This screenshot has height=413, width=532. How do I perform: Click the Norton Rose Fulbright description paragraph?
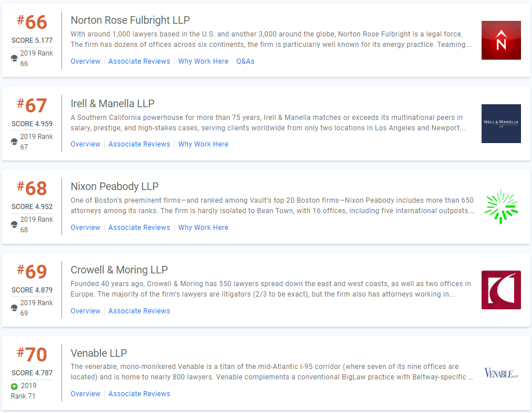tap(271, 39)
